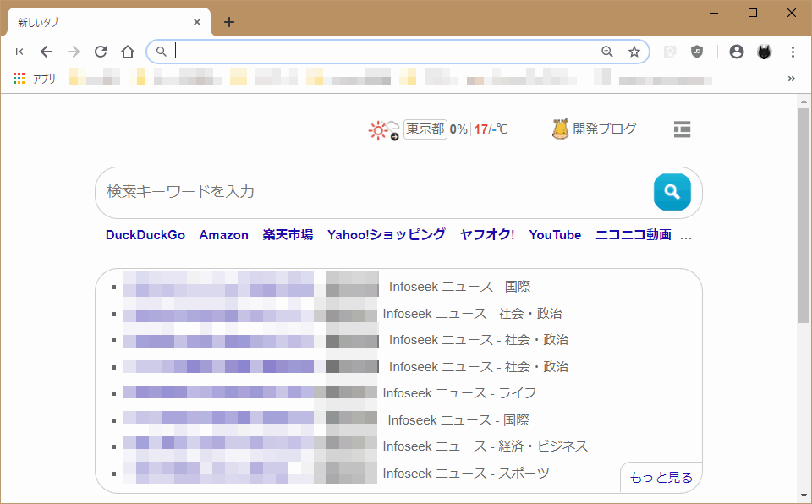This screenshot has width=812, height=504.
Task: Open the user profile account icon
Action: click(x=737, y=52)
